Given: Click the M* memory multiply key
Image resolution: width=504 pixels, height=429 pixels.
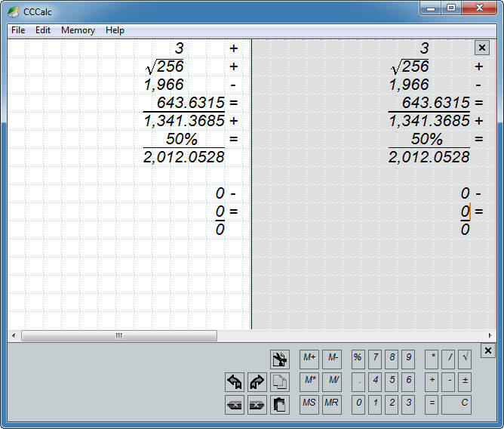Looking at the screenshot, I should [x=309, y=382].
